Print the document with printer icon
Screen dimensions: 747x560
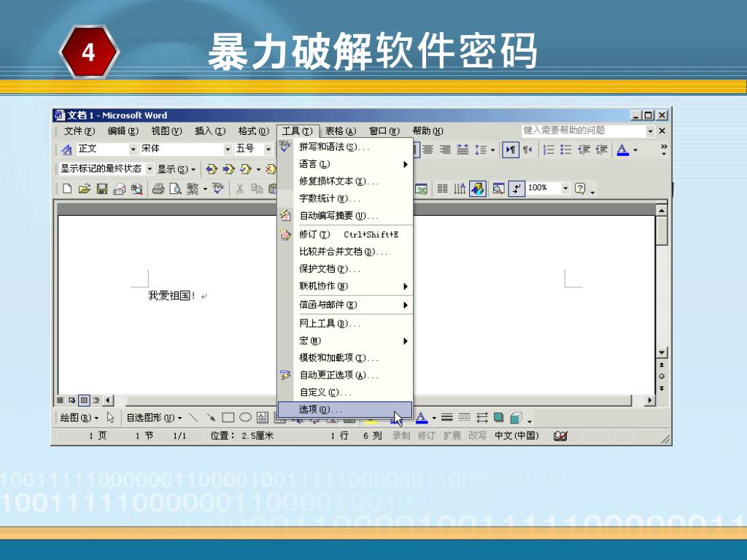158,189
